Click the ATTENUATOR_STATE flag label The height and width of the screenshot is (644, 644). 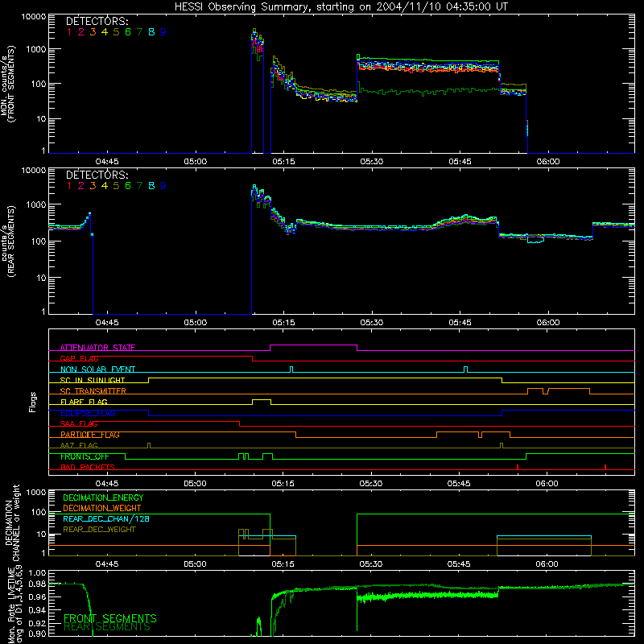97,348
